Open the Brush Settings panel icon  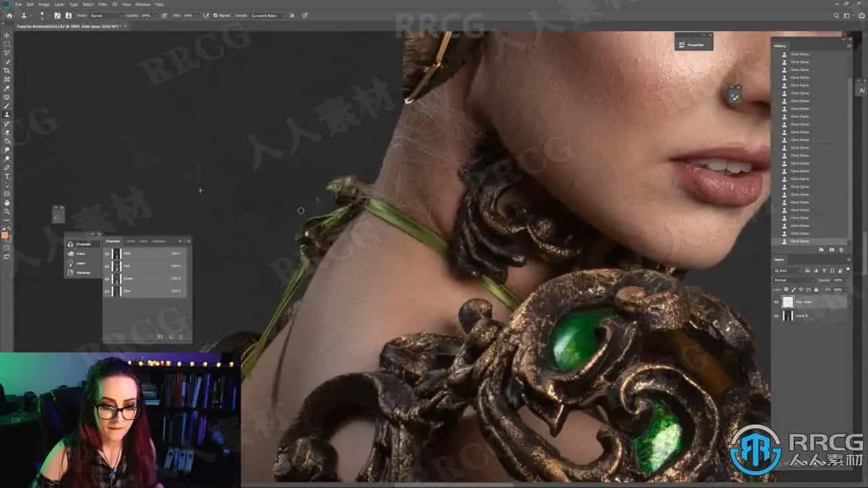57,15
